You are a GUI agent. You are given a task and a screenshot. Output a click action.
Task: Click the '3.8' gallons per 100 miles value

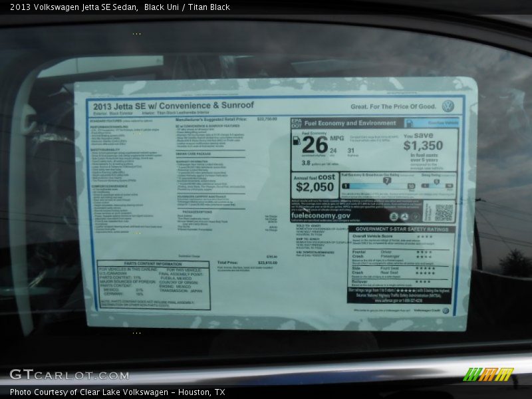click(306, 163)
